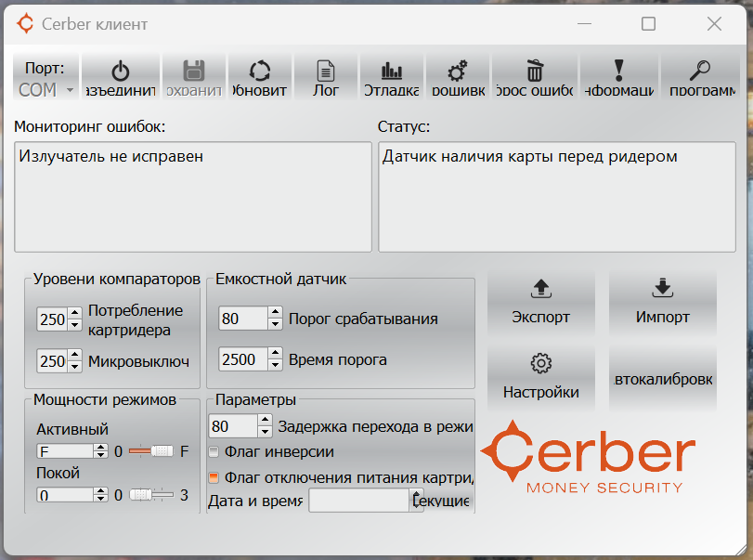
Task: Click the Текущие date button
Action: (x=443, y=501)
